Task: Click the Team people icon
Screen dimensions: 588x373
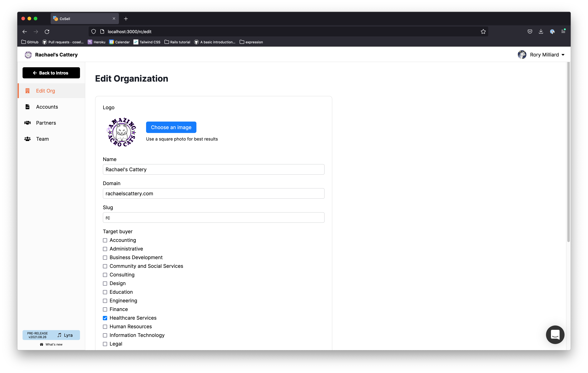Action: click(x=28, y=139)
